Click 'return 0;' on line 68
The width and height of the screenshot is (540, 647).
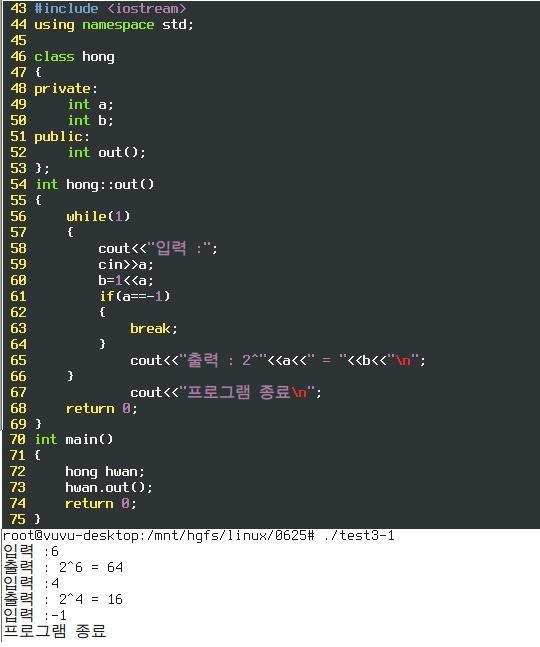(x=101, y=409)
